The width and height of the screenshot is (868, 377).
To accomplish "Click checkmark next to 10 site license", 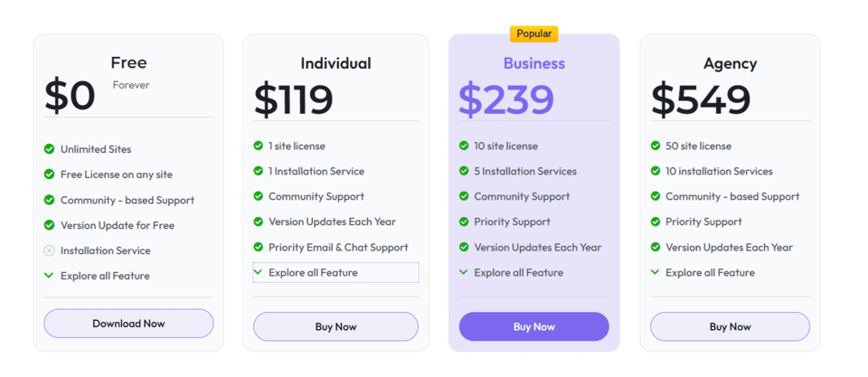I will (465, 146).
